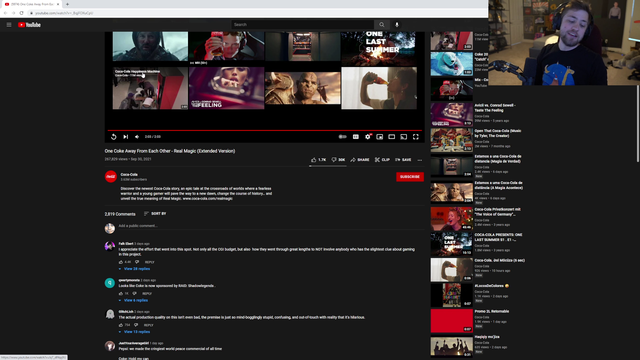Image resolution: width=640 pixels, height=360 pixels.
Task: Dislike the video with thumbs down
Action: [x=338, y=160]
